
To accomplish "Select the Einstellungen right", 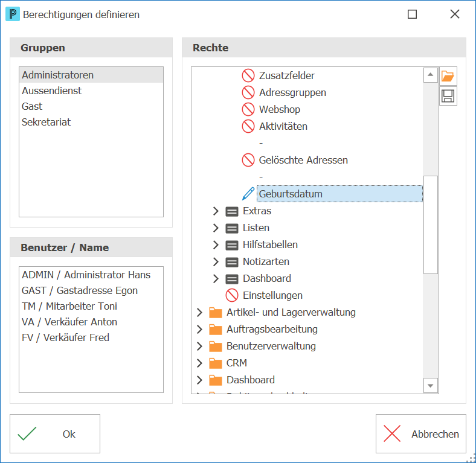I will click(x=272, y=296).
